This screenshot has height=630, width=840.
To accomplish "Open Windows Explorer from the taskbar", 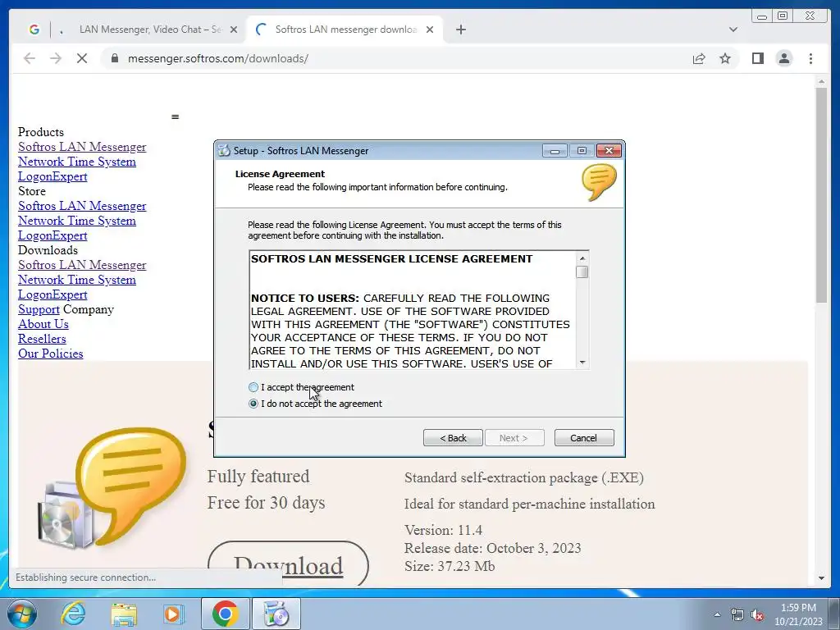I will coord(124,614).
